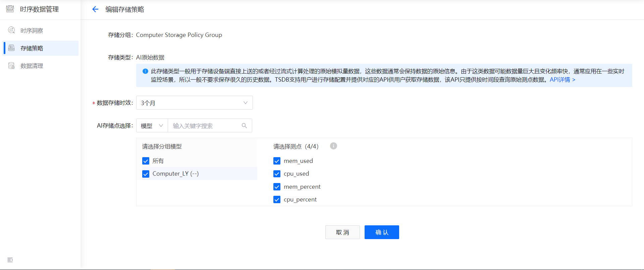The height and width of the screenshot is (270, 644).
Task: Collapse the sidebar with the bottom menu icon
Action: (x=10, y=260)
